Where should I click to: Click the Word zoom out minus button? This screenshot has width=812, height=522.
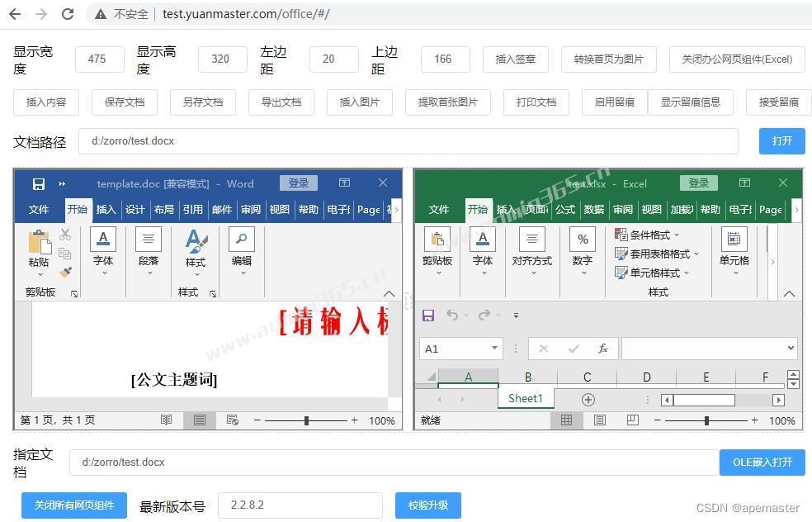point(257,420)
